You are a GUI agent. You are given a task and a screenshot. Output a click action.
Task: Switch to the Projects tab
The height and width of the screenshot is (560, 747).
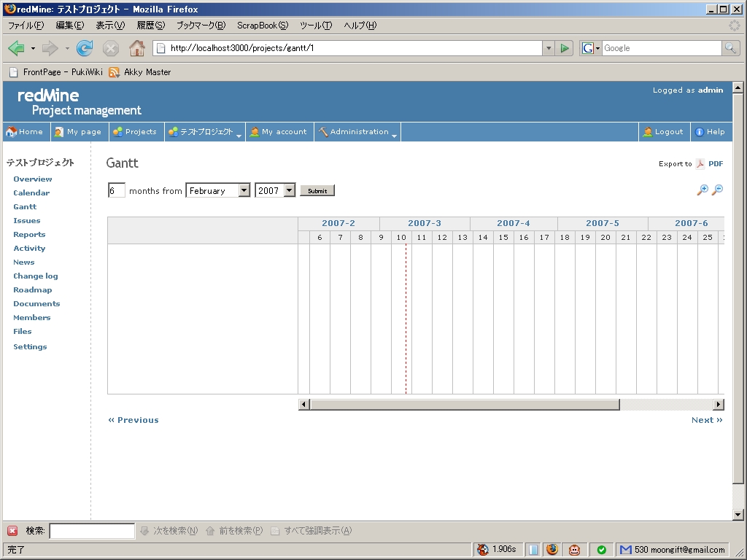tap(136, 132)
